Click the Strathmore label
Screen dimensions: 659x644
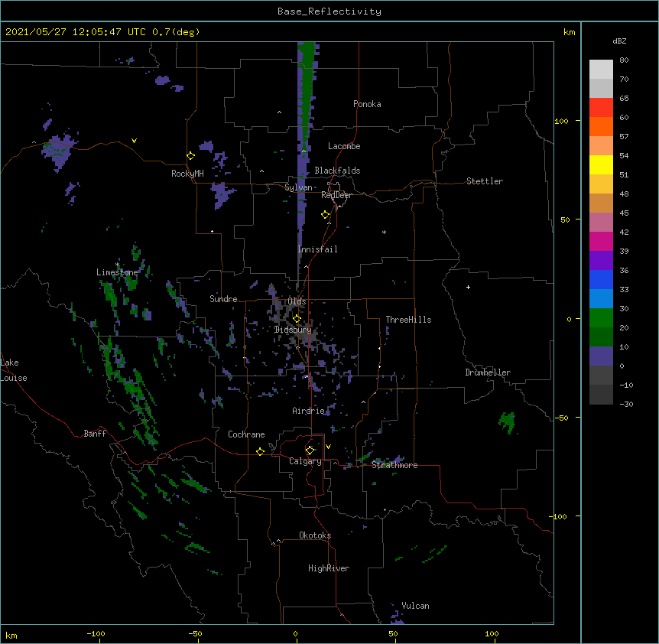394,465
